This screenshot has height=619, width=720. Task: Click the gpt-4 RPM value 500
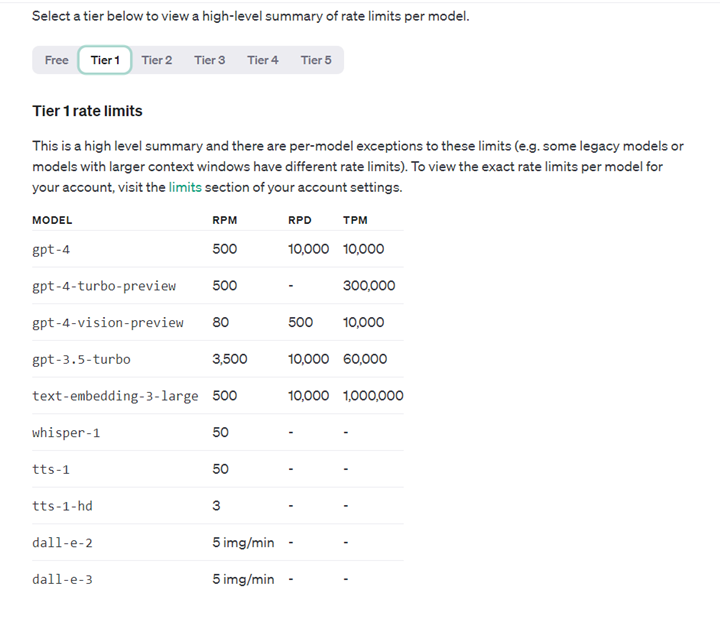point(225,249)
